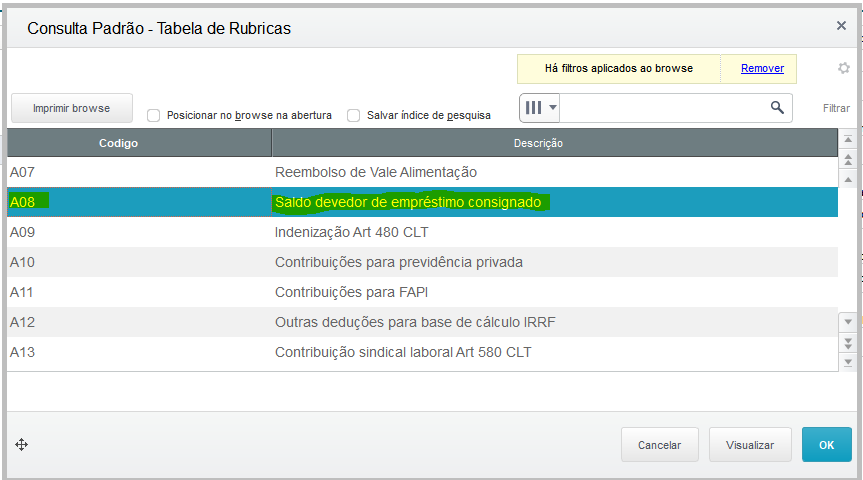
Task: Move up one row scroll arrow
Action: coord(848,179)
